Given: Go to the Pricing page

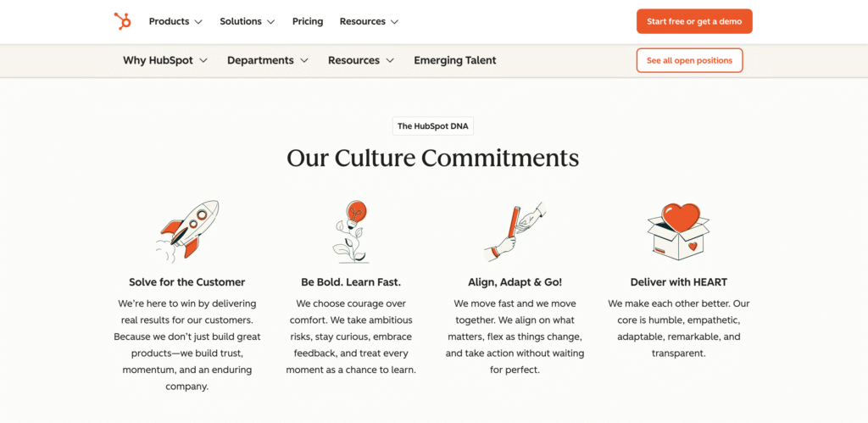Looking at the screenshot, I should click(308, 21).
